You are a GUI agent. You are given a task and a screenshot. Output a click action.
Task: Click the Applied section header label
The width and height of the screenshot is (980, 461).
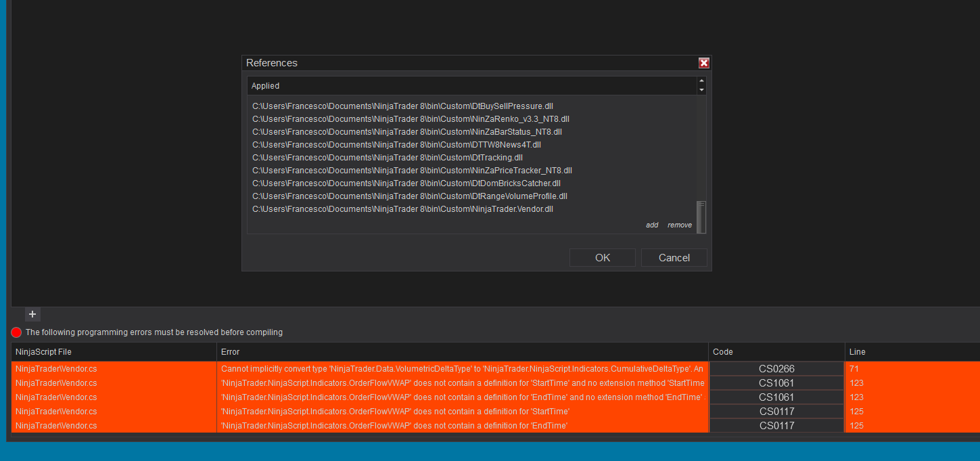[x=265, y=86]
